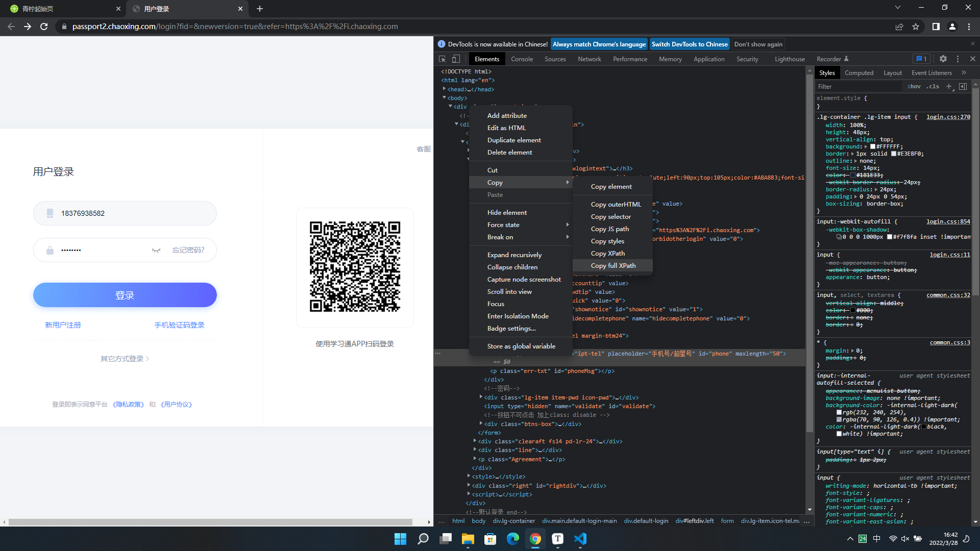980x551 pixels.
Task: Click the new style rule plus icon
Action: click(x=949, y=86)
